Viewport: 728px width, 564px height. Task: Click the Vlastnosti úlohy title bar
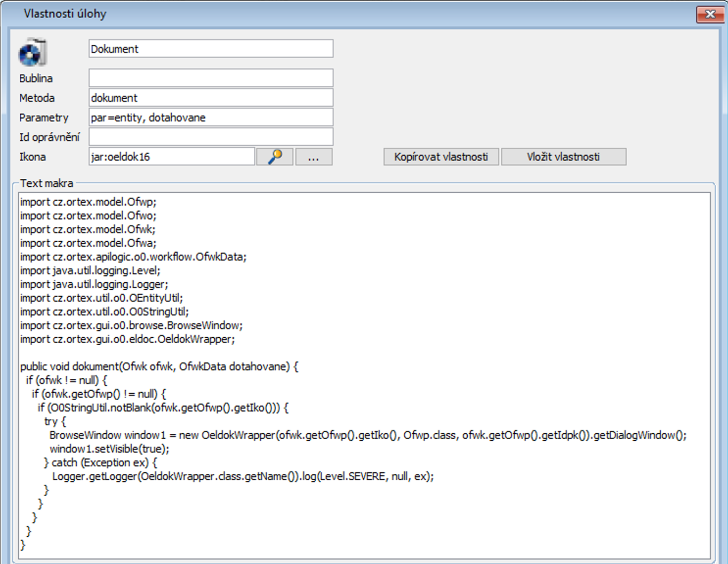pyautogui.click(x=320, y=14)
